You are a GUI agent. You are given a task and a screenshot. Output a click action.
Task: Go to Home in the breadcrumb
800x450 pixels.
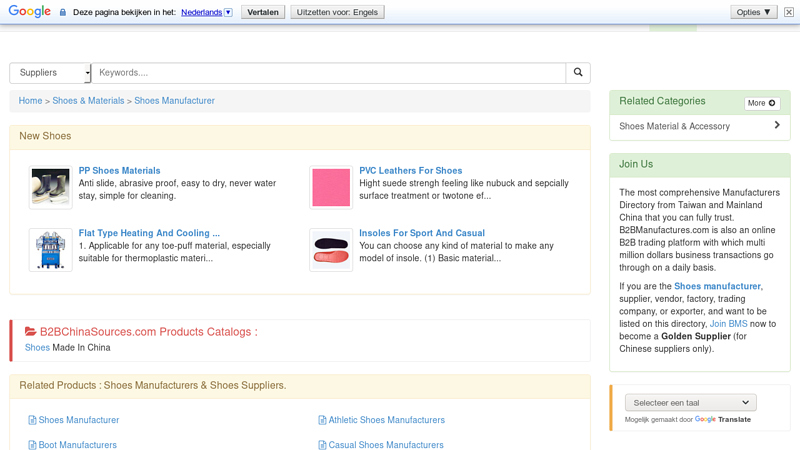(30, 101)
